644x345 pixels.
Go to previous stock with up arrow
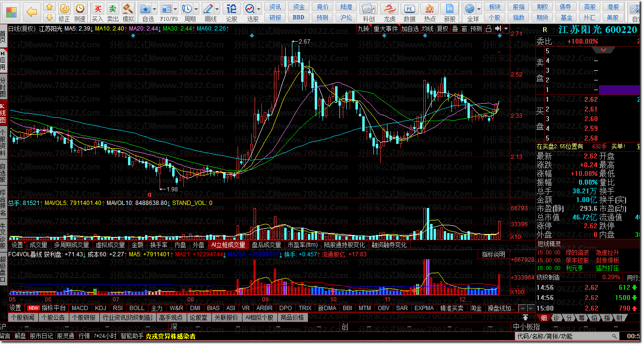click(x=49, y=7)
